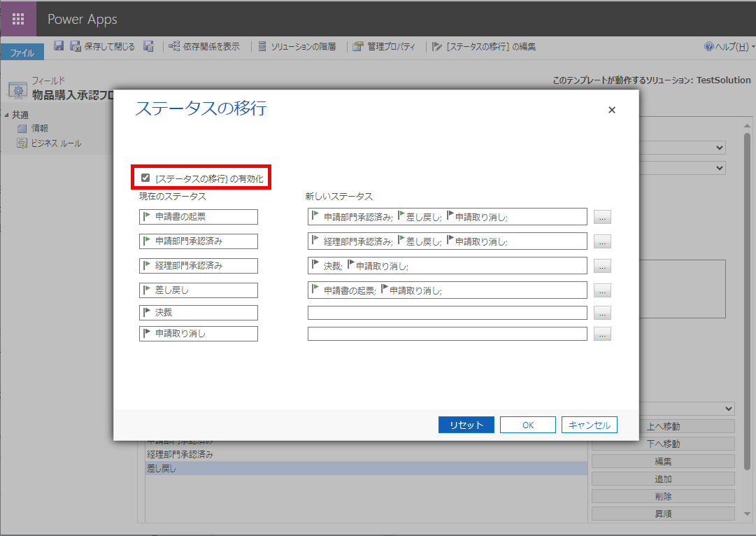Click the 申請部門承認済み current status box
The image size is (756, 536).
(x=199, y=241)
